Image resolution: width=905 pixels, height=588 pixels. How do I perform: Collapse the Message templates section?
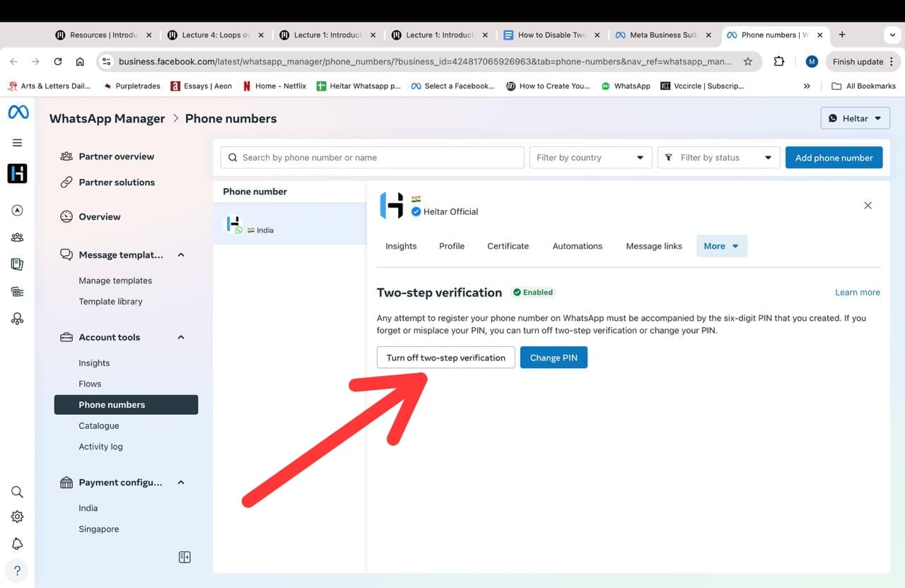pos(181,255)
